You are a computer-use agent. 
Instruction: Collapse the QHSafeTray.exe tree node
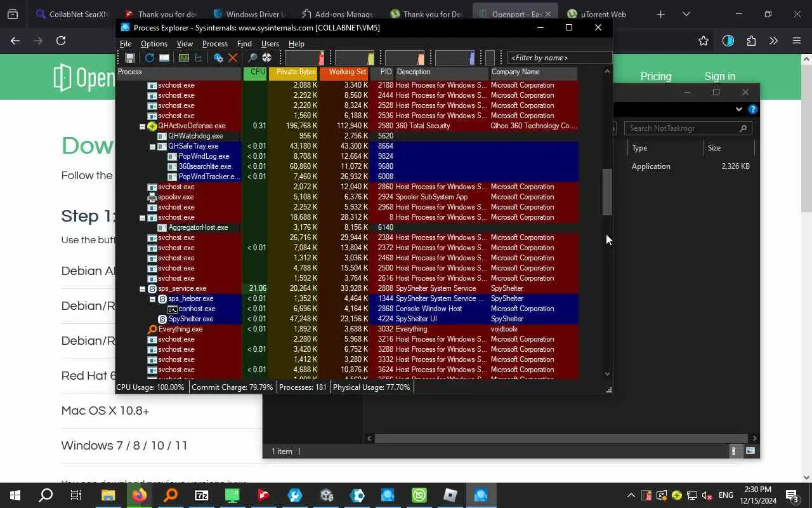[x=152, y=147]
